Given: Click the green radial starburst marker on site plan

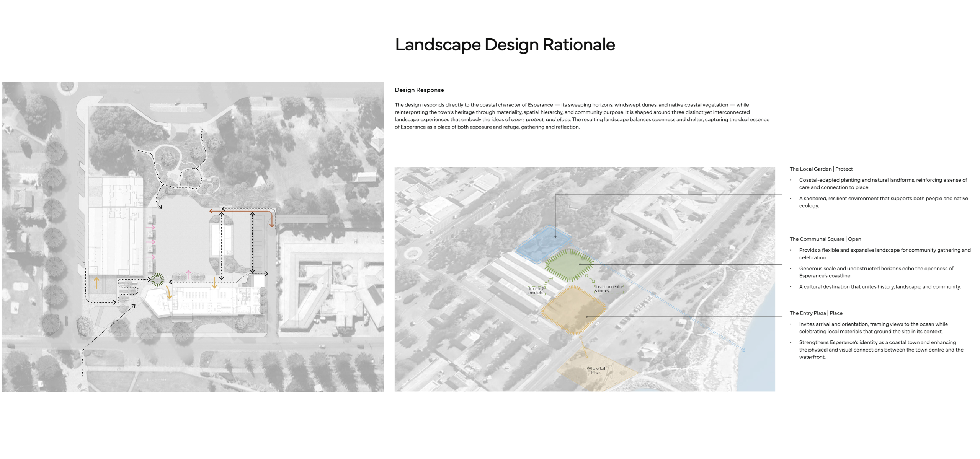Looking at the screenshot, I should coord(157,280).
